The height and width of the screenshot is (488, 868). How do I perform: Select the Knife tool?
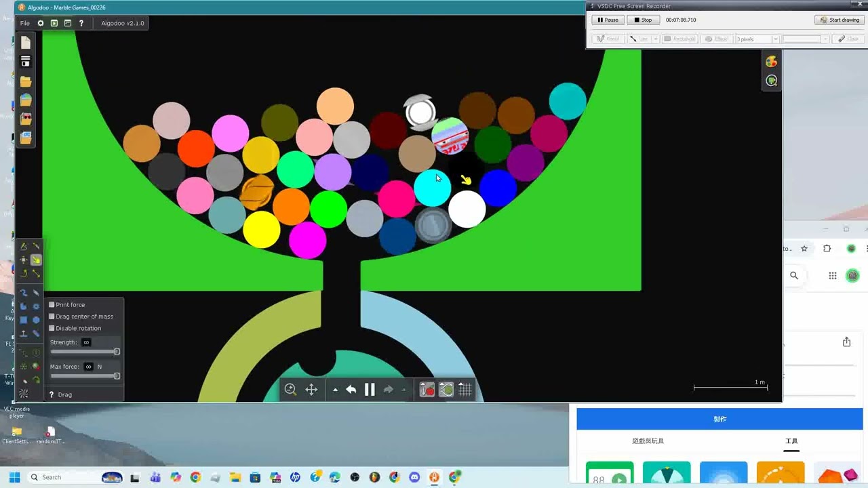[x=37, y=246]
